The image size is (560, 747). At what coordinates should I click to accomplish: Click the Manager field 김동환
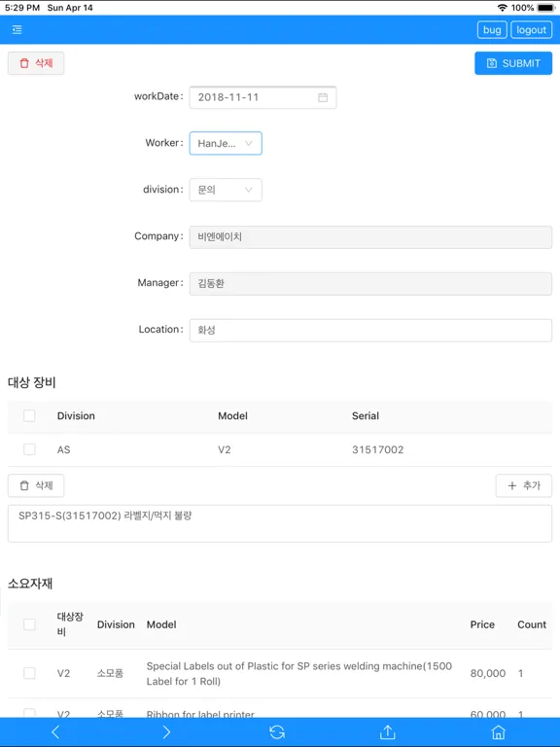pos(370,283)
